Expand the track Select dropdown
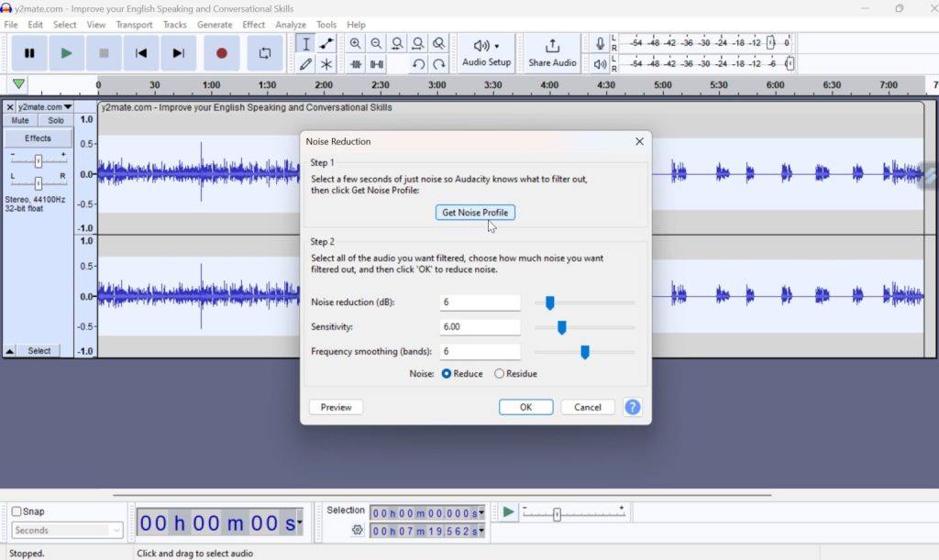Image resolution: width=939 pixels, height=560 pixels. pos(39,349)
